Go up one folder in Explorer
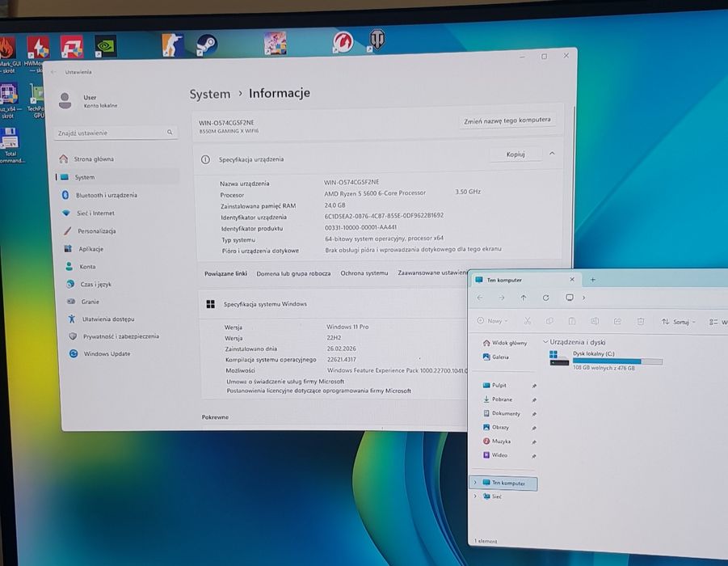The image size is (728, 566). tap(524, 298)
